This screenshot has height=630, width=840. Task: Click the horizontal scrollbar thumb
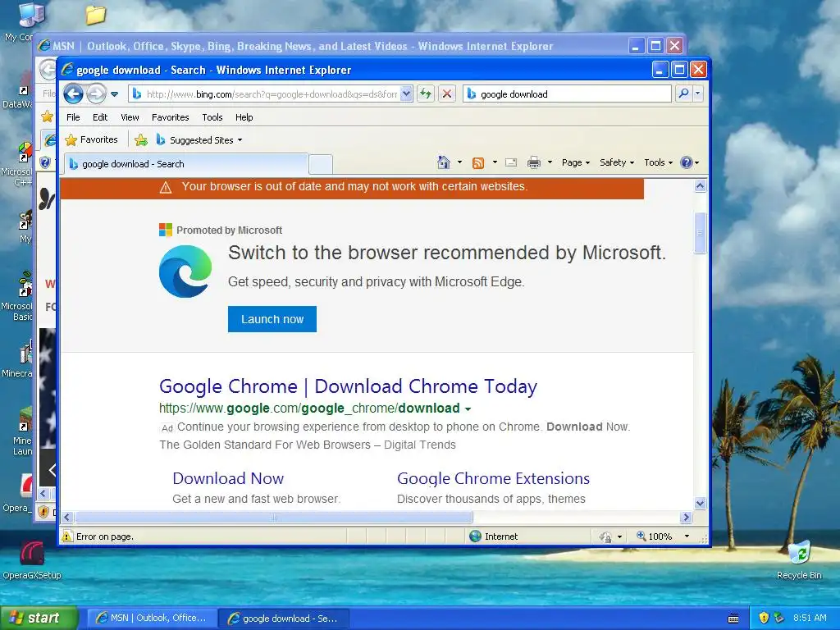(274, 517)
